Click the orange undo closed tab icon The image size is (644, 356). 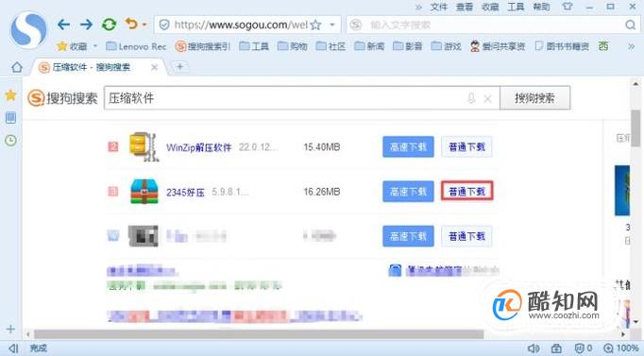pyautogui.click(x=131, y=25)
